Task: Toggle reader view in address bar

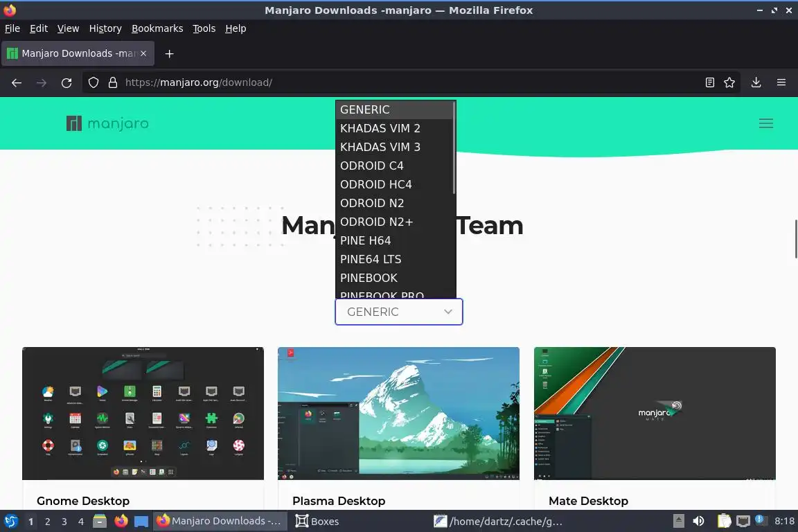Action: coord(709,82)
